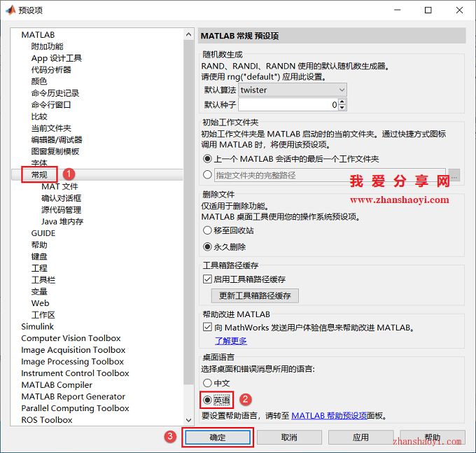Toggle 向 MathWorks 发送用户体验信息 checkbox
The image size is (476, 453).
click(x=207, y=327)
